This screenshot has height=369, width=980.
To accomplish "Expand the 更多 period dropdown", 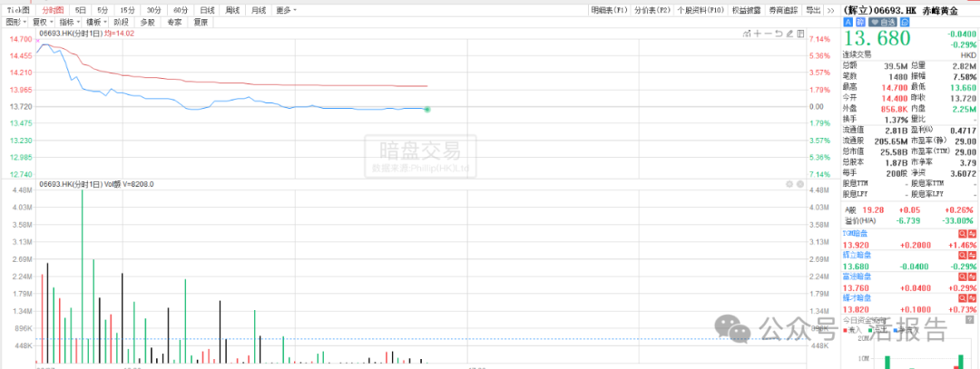I will pos(286,10).
